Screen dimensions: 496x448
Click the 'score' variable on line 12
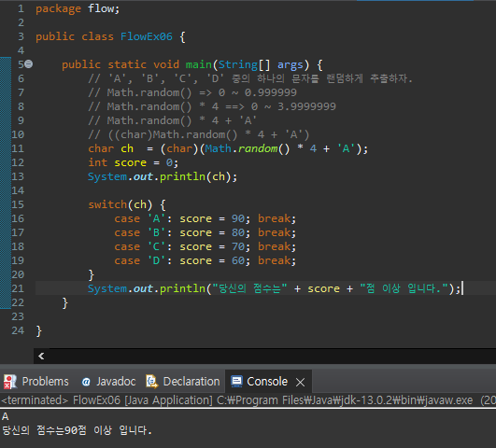point(131,162)
